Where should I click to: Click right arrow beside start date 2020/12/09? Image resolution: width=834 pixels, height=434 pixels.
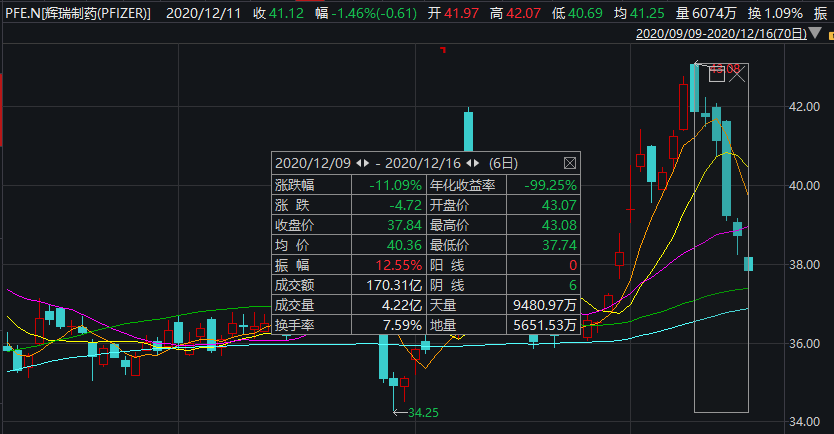click(368, 163)
